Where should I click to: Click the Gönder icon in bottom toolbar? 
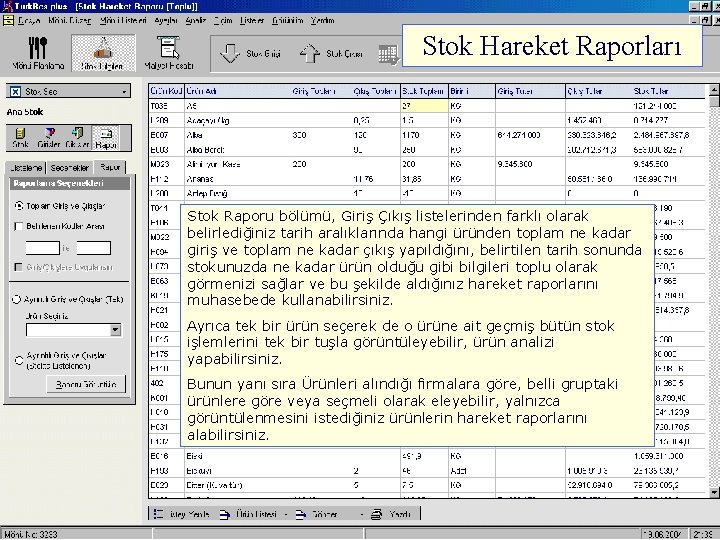(300, 515)
